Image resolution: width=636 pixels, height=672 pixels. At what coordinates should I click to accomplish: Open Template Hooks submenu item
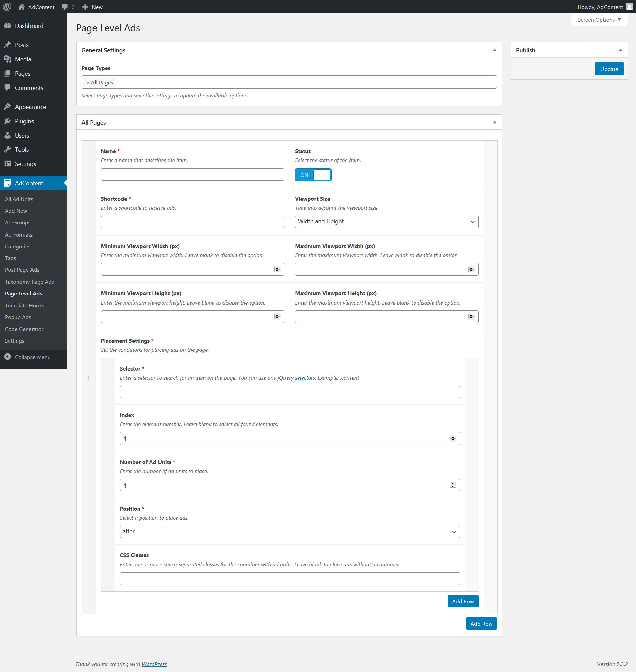click(24, 305)
